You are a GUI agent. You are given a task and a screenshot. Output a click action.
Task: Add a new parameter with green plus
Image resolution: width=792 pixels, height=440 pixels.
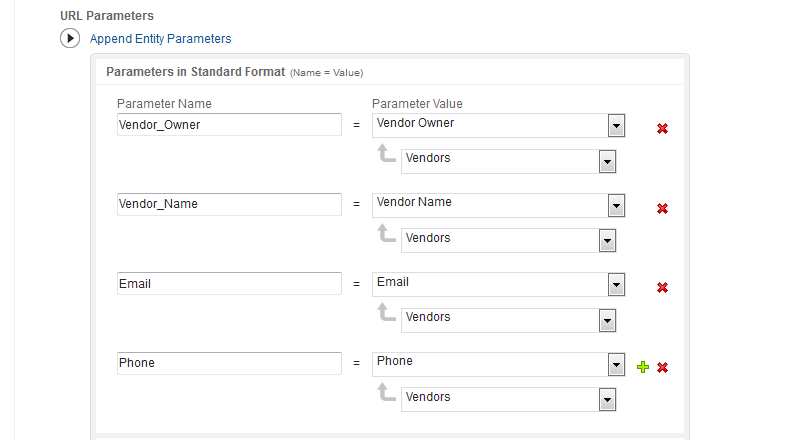pyautogui.click(x=643, y=367)
